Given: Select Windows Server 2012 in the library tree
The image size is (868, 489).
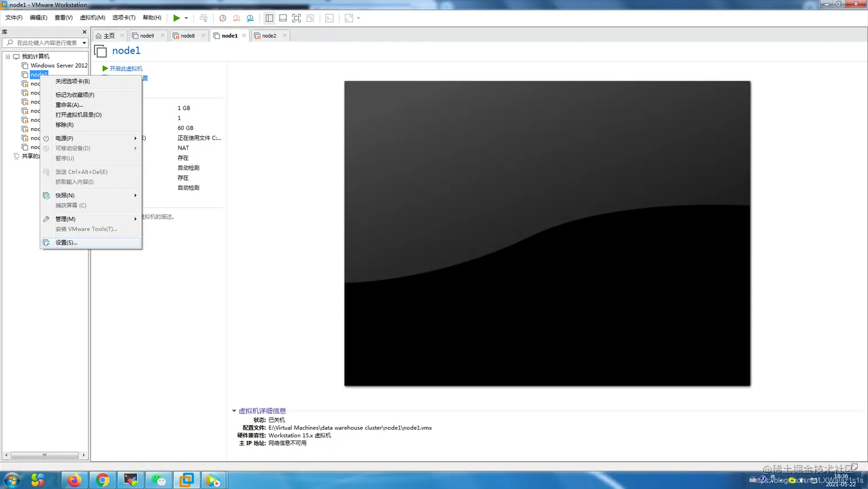Looking at the screenshot, I should pos(59,66).
